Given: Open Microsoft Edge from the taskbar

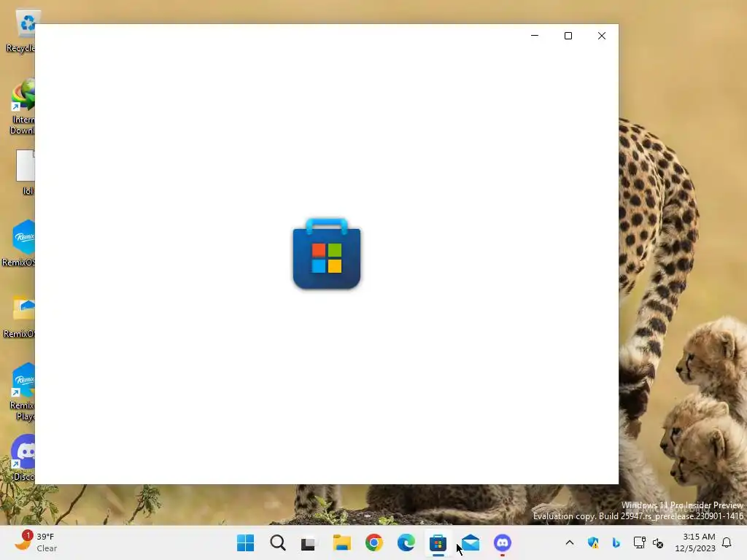Looking at the screenshot, I should 406,542.
